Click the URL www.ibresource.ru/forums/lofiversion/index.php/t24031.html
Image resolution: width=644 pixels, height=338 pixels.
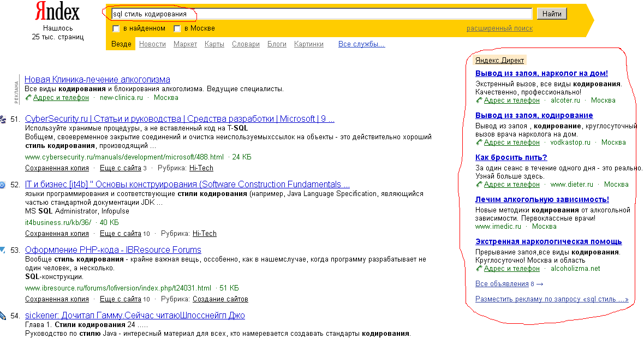click(118, 288)
